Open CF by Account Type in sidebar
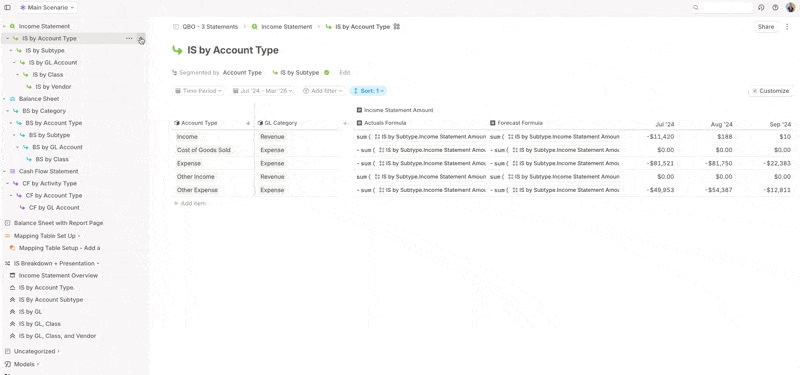 pos(54,195)
